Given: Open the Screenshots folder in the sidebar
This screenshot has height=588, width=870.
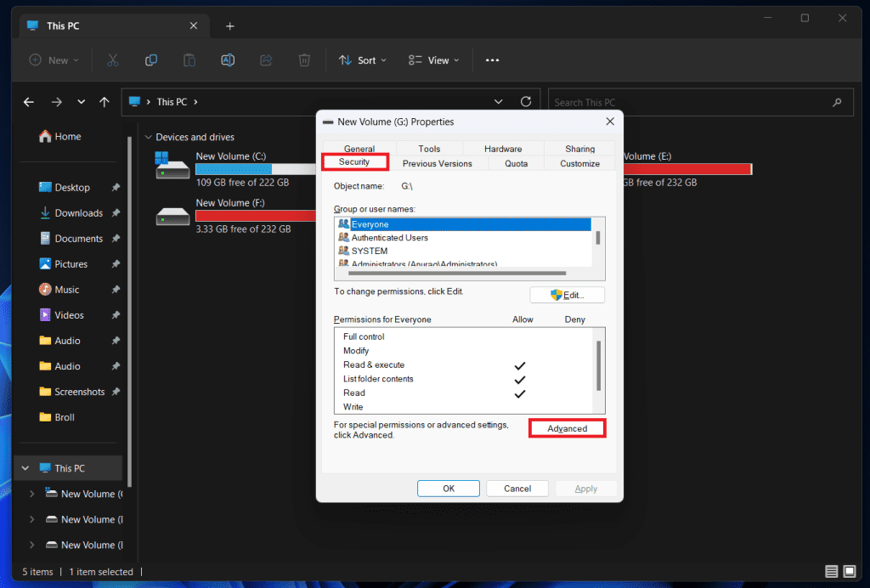Looking at the screenshot, I should click(82, 391).
